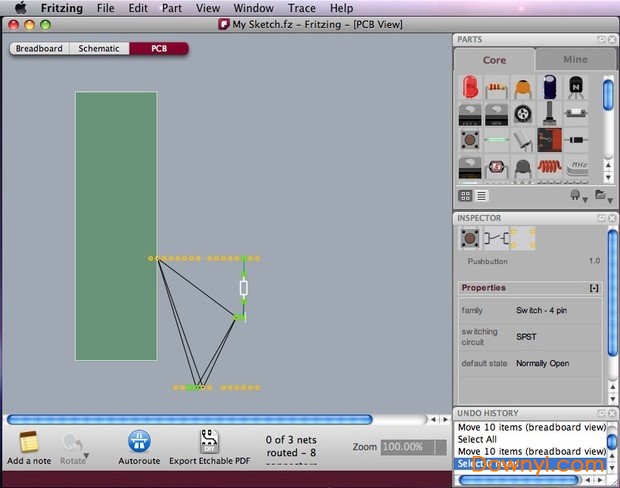620x488 pixels.
Task: Switch parts bin to list view
Action: tap(481, 196)
